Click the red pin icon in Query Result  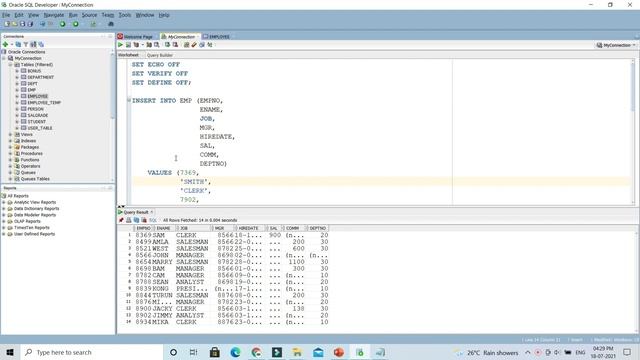[121, 220]
